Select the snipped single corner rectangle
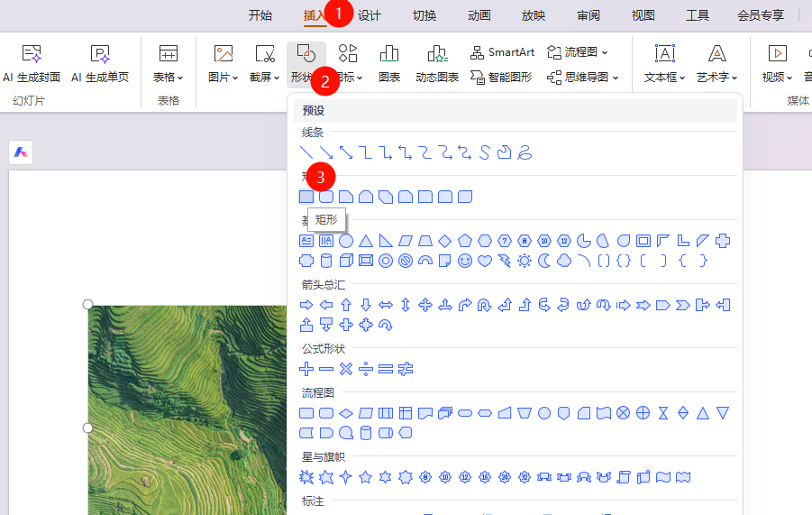This screenshot has height=515, width=812. tap(346, 197)
